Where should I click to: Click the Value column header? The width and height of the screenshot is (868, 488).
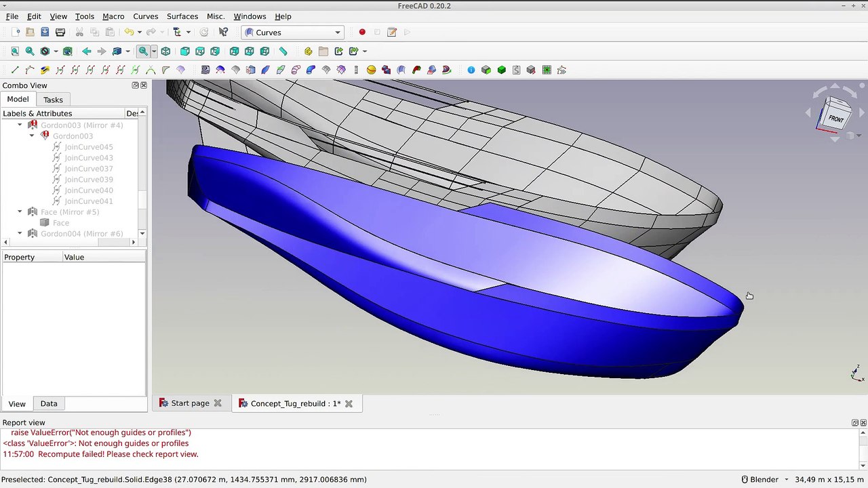click(104, 257)
